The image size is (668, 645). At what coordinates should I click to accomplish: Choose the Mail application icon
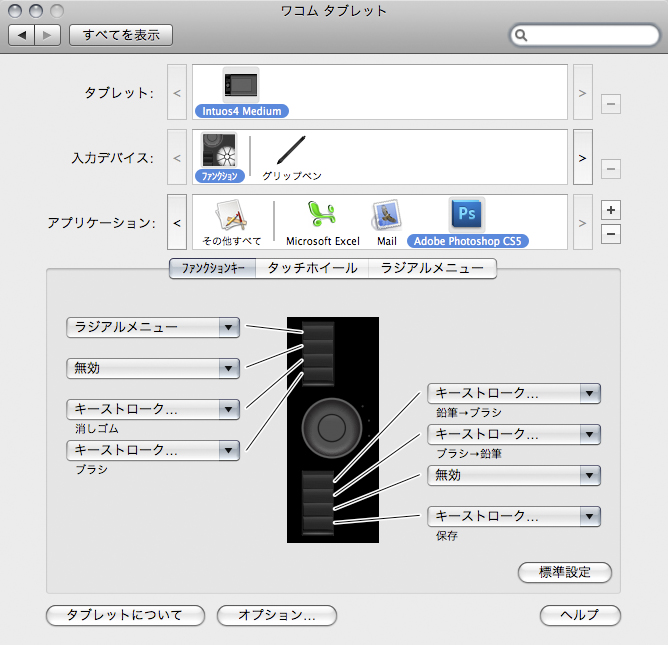(x=387, y=215)
